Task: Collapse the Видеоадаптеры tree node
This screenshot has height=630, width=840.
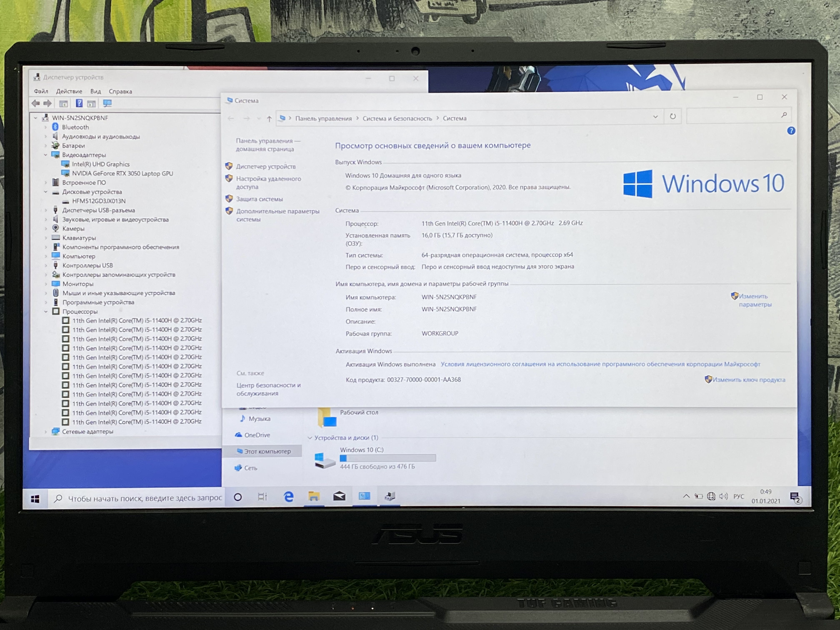Action: [46, 155]
